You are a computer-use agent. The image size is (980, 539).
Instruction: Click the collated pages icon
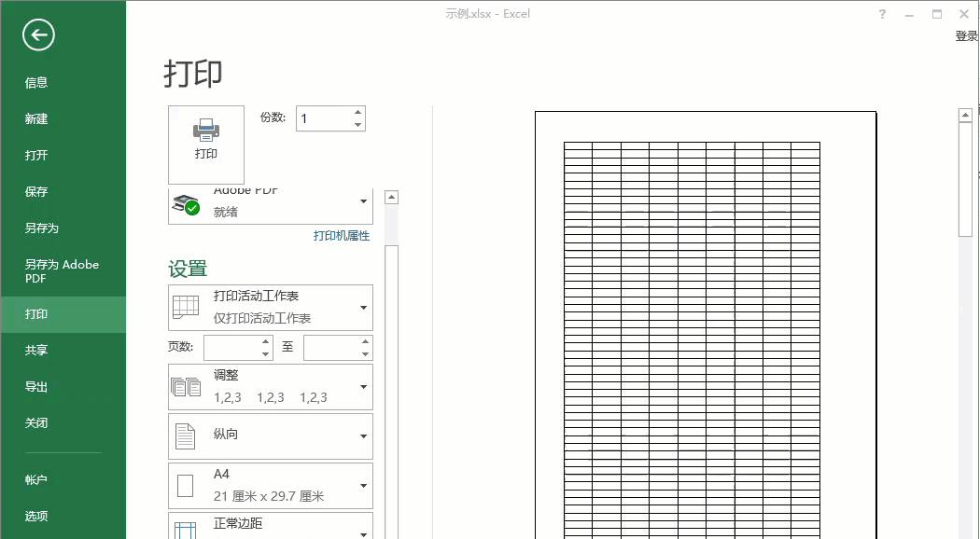pyautogui.click(x=187, y=387)
